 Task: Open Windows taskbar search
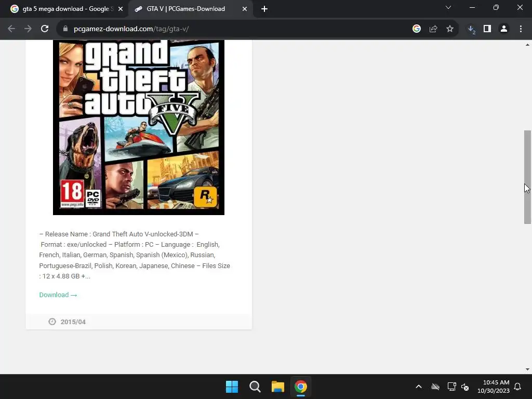tap(255, 387)
